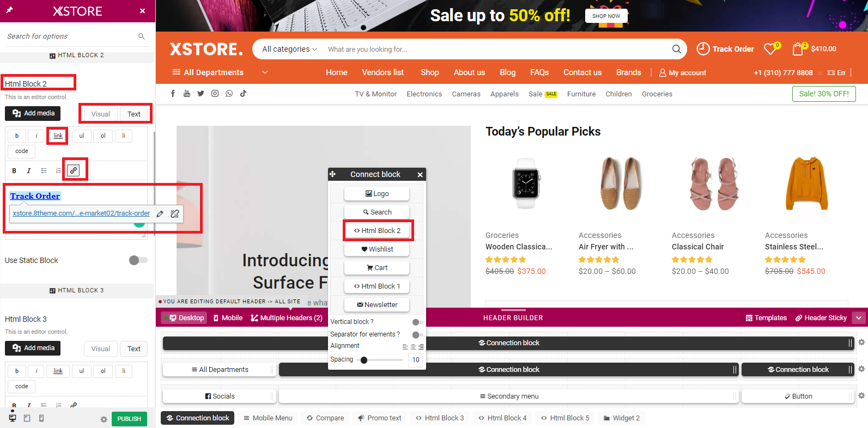Open Brands menu item
This screenshot has width=868, height=428.
point(629,72)
